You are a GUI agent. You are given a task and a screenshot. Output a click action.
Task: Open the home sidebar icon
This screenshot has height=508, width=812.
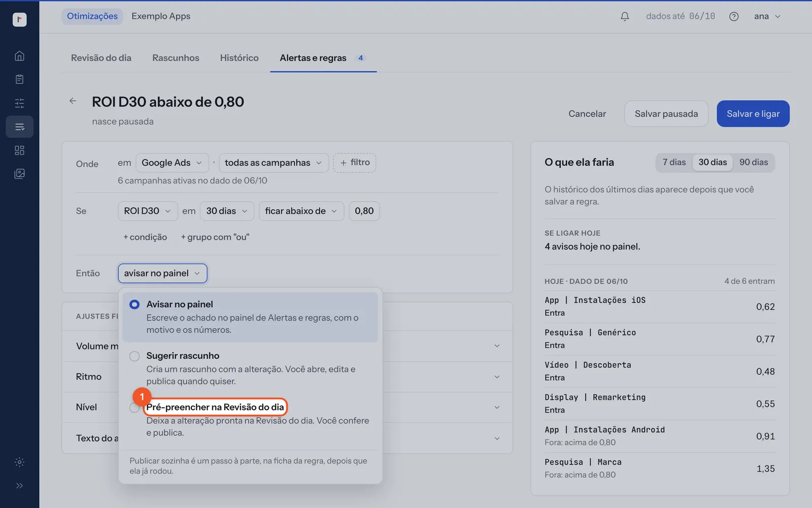tap(19, 56)
